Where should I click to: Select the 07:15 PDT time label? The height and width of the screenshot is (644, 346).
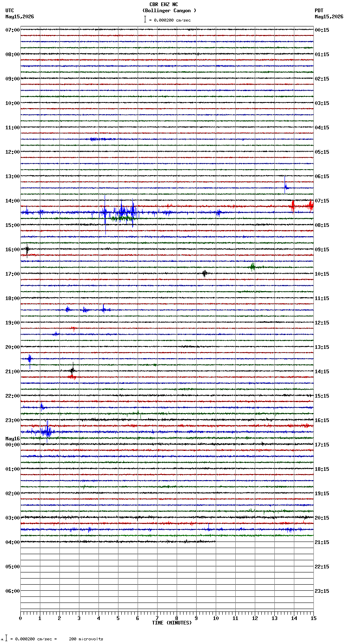(322, 201)
